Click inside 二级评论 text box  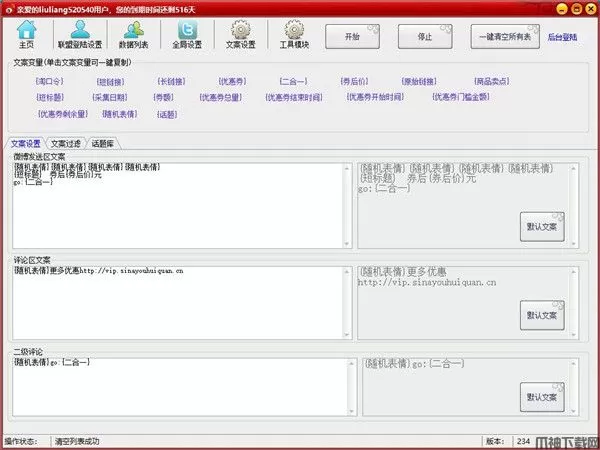(x=181, y=387)
